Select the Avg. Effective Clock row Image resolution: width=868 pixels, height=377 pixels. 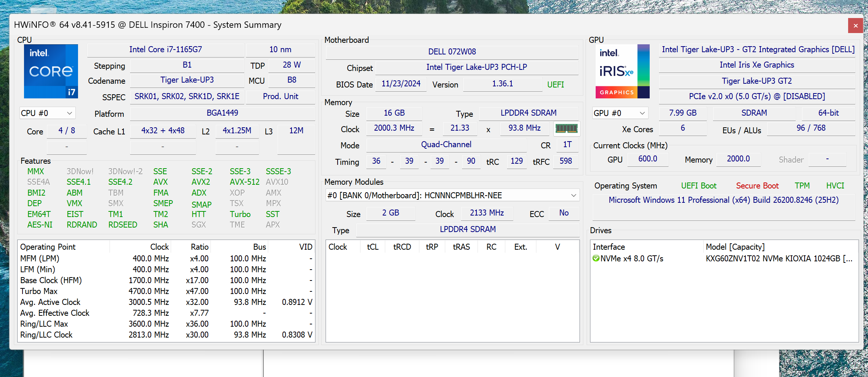tap(166, 313)
